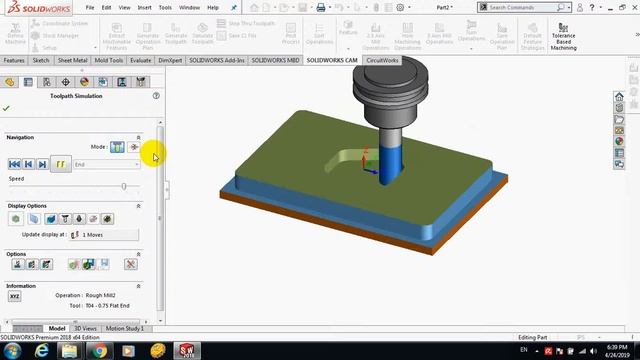The width and height of the screenshot is (640, 360).
Task: Open SOLIDWORKS Resources home task pane icon
Action: (619, 97)
